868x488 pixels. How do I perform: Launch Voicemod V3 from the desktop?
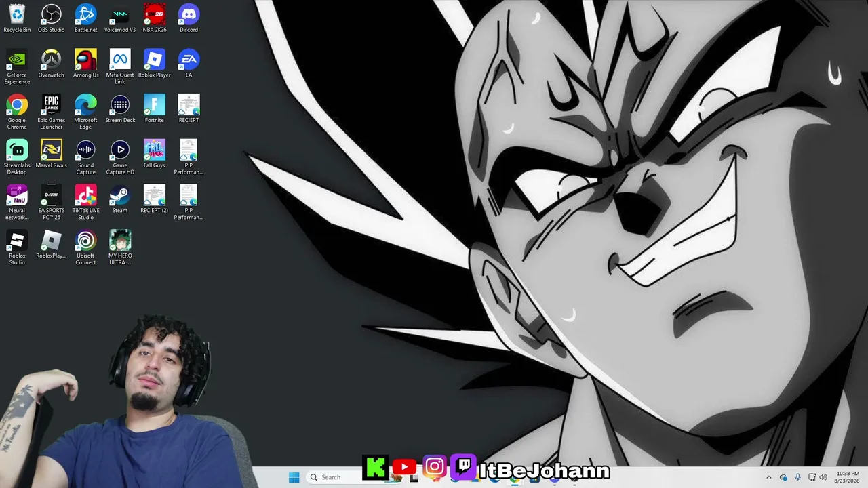[x=120, y=18]
